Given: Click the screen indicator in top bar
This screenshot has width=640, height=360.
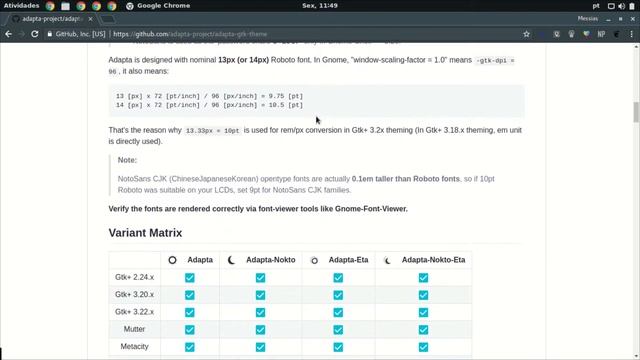Looking at the screenshot, I should pyautogui.click(x=611, y=6).
